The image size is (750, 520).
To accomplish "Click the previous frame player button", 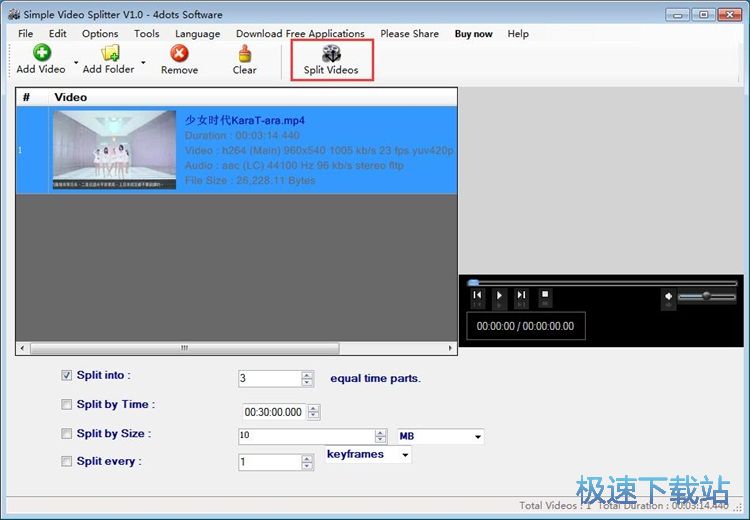I will [x=477, y=296].
